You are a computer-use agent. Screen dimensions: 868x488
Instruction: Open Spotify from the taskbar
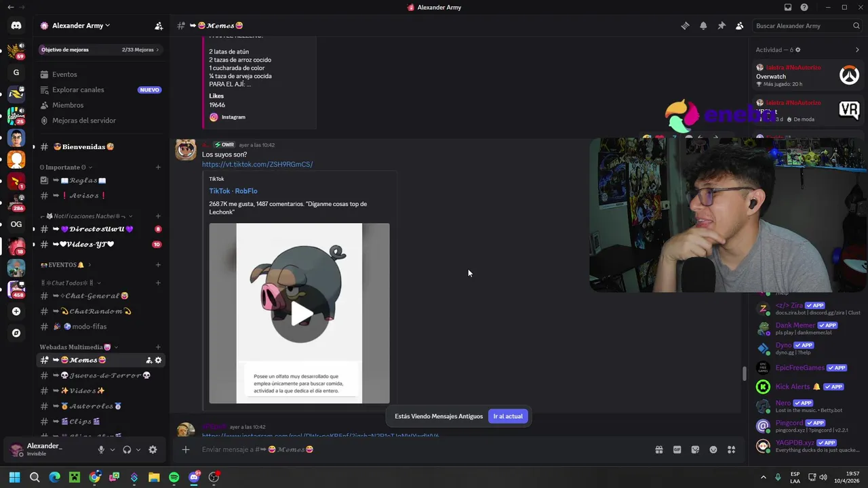coord(174,477)
